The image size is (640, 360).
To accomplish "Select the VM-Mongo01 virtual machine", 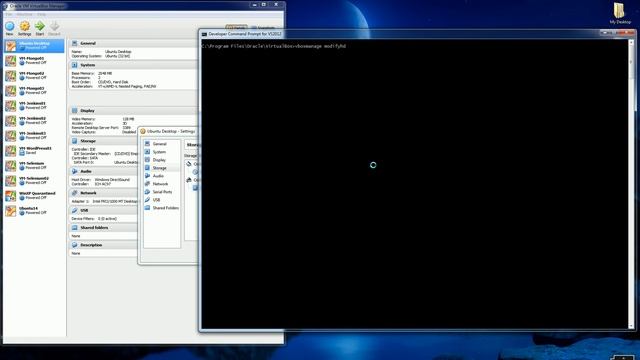I will [x=34, y=60].
